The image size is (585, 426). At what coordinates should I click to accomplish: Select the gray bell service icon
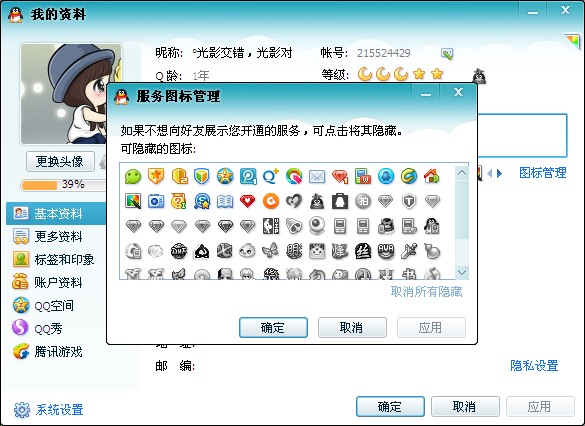pos(294,226)
